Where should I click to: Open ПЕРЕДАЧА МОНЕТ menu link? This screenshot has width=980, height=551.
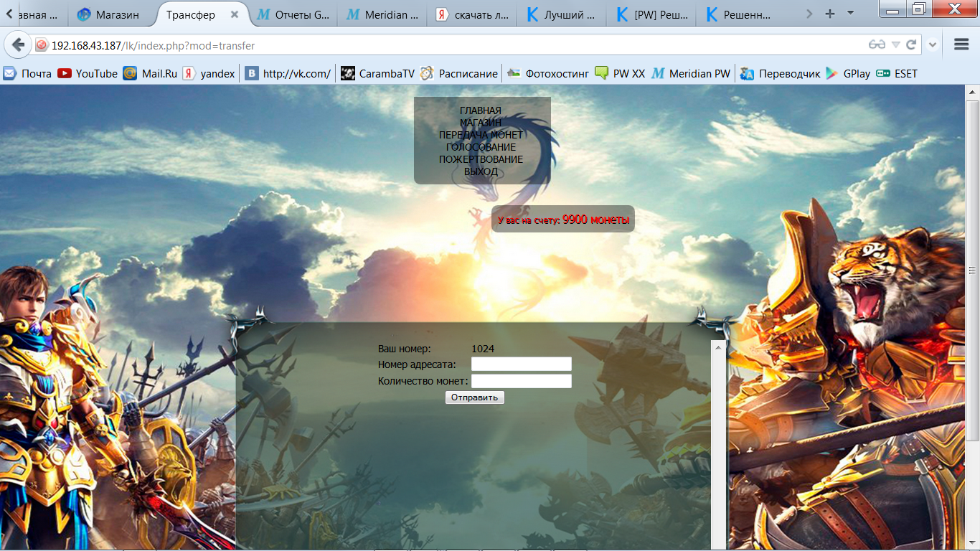pyautogui.click(x=481, y=135)
